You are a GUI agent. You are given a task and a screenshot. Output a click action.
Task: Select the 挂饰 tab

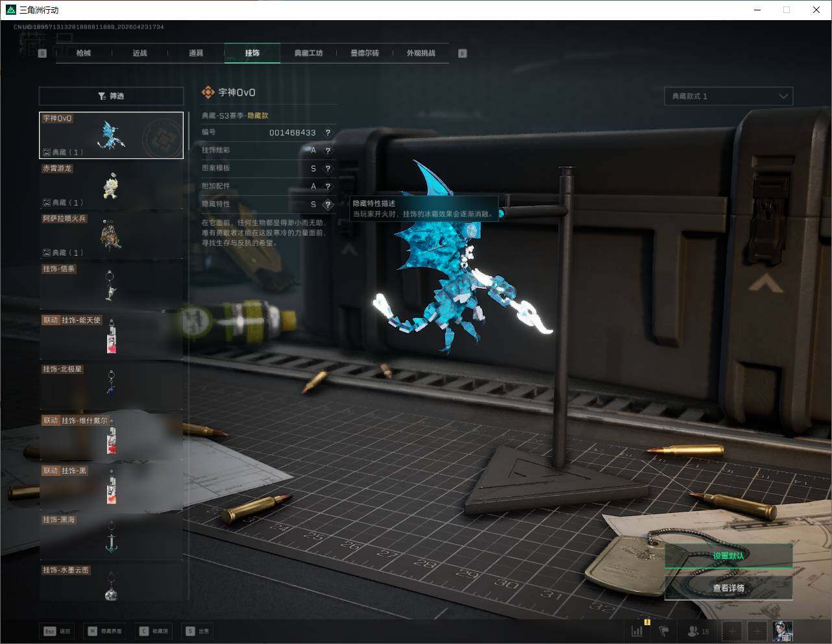(252, 53)
